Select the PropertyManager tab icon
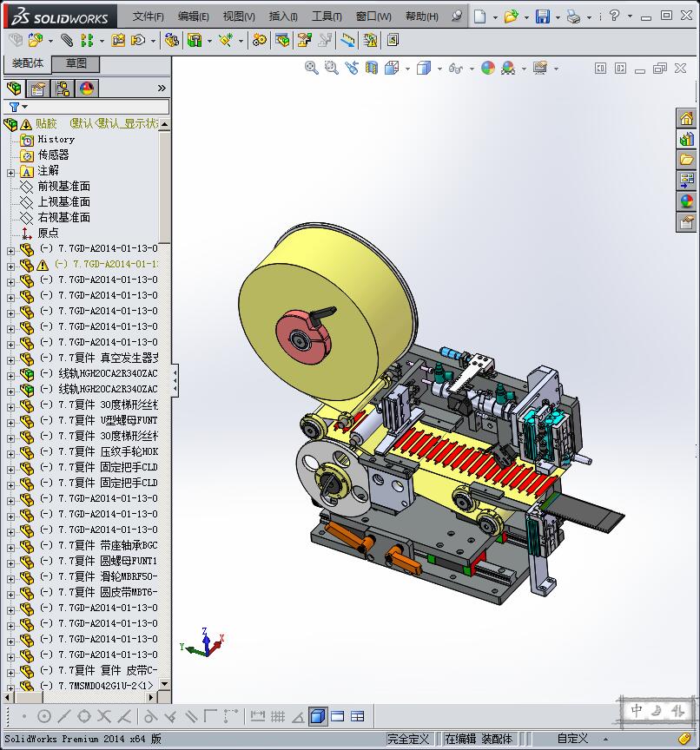Viewport: 700px width, 750px height. coord(38,89)
